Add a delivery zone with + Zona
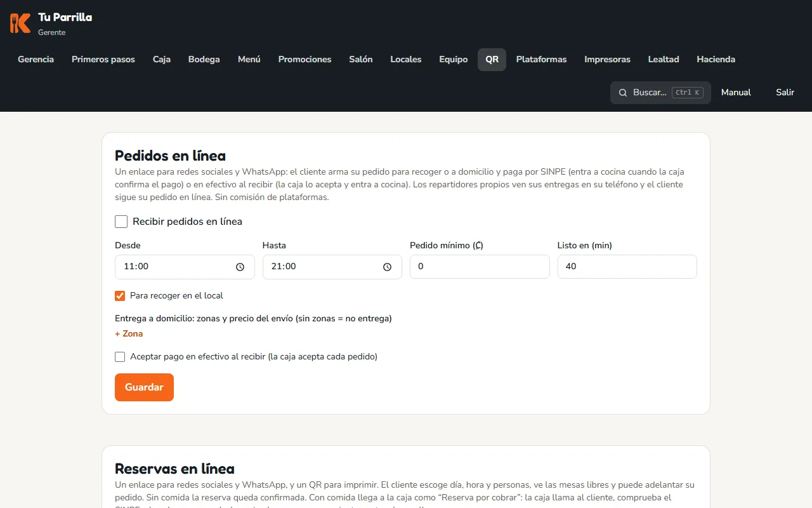812x508 pixels. coord(129,333)
